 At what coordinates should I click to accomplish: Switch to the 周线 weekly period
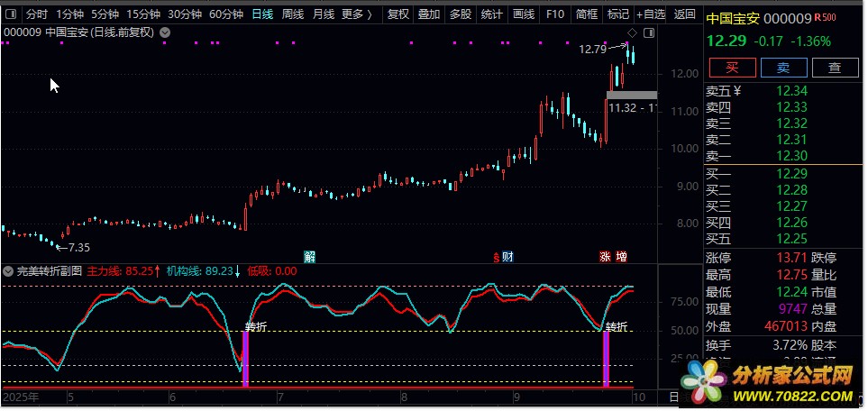pos(292,14)
